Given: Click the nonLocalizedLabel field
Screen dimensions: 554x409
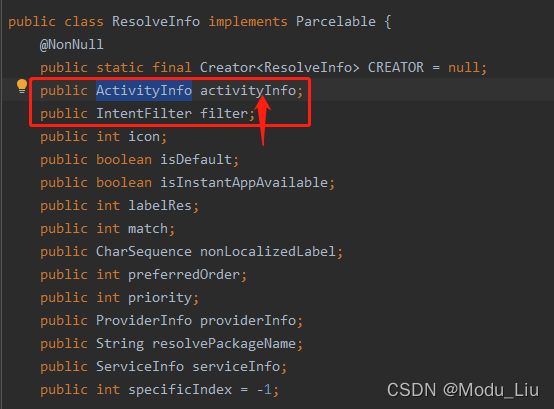Looking at the screenshot, I should coord(268,251).
